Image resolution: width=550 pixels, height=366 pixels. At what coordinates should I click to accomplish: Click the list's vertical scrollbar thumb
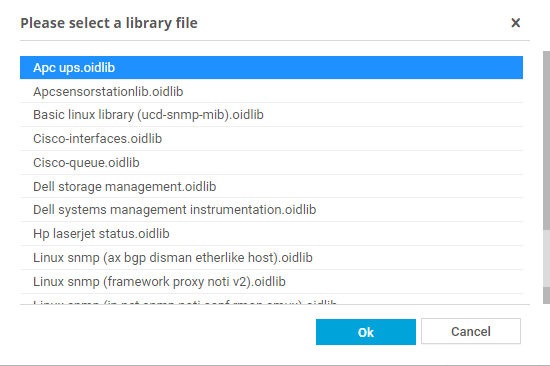coord(546,141)
